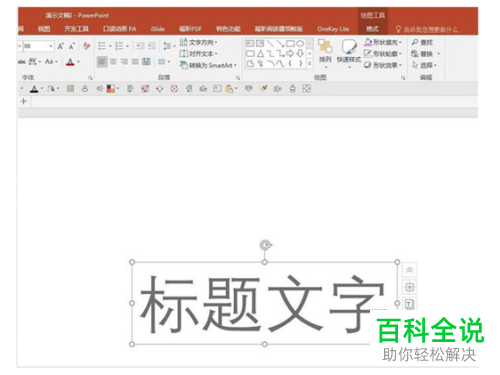500x375 pixels.
Task: Decrease the list indent level
Action: point(140,46)
